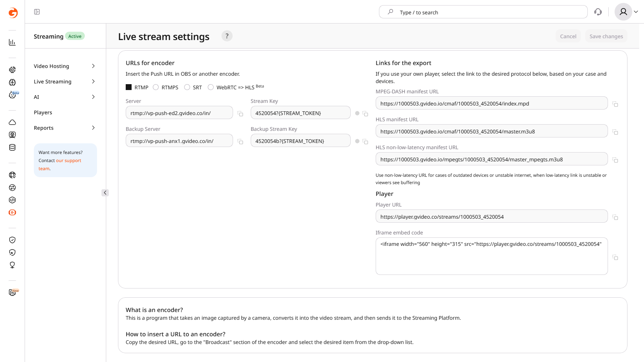Open the globe CDN sidebar icon
The width and height of the screenshot is (644, 362).
[x=12, y=175]
